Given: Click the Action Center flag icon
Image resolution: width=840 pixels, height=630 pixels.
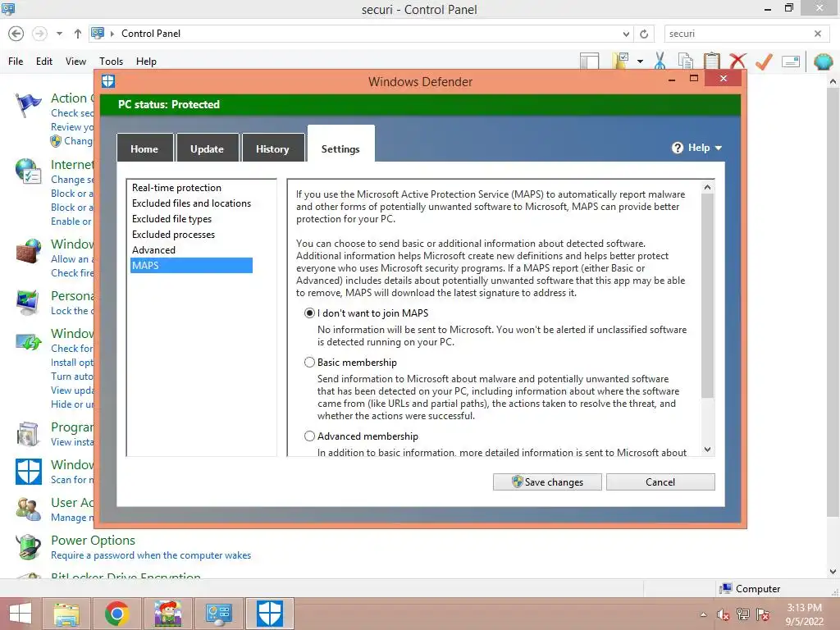Looking at the screenshot, I should (x=28, y=104).
